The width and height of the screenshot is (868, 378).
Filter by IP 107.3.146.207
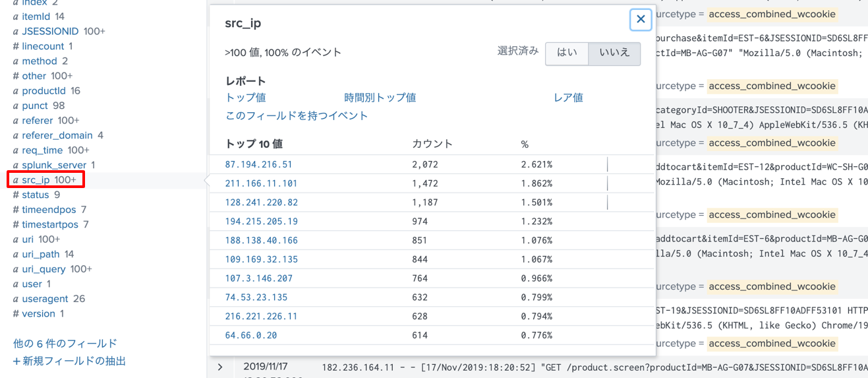[x=258, y=278]
